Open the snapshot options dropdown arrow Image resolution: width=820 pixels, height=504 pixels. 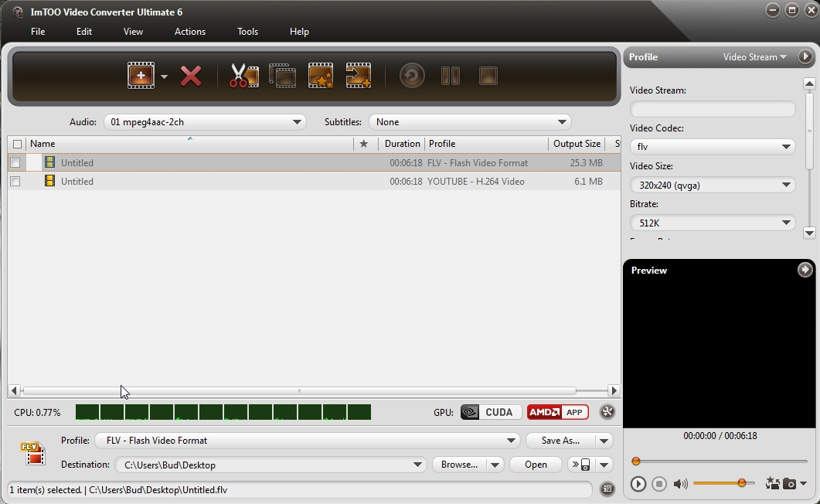804,483
